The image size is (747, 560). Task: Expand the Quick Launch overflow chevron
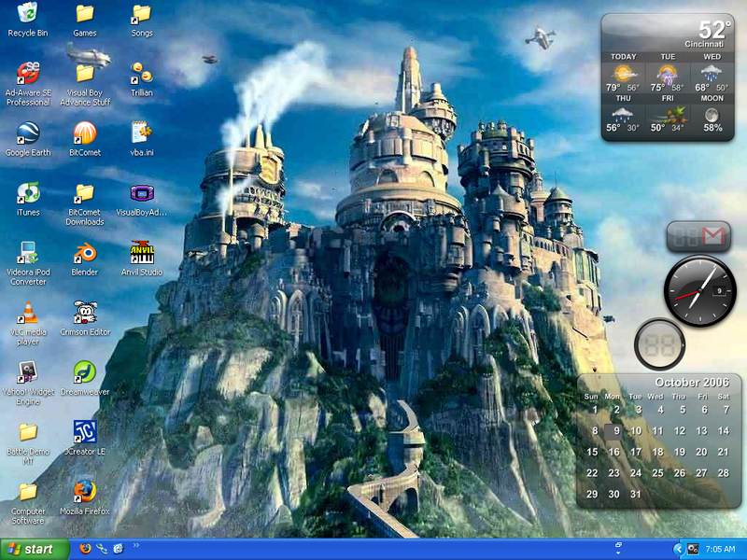coord(135,545)
